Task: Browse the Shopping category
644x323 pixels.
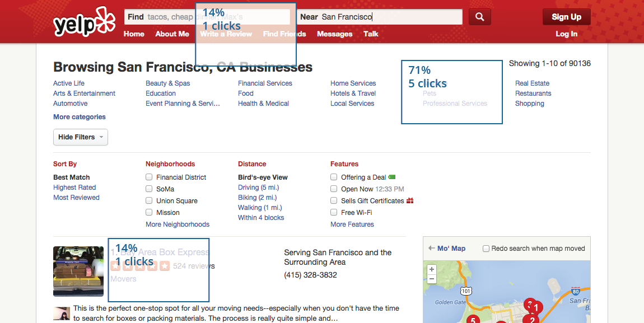Action: (529, 104)
